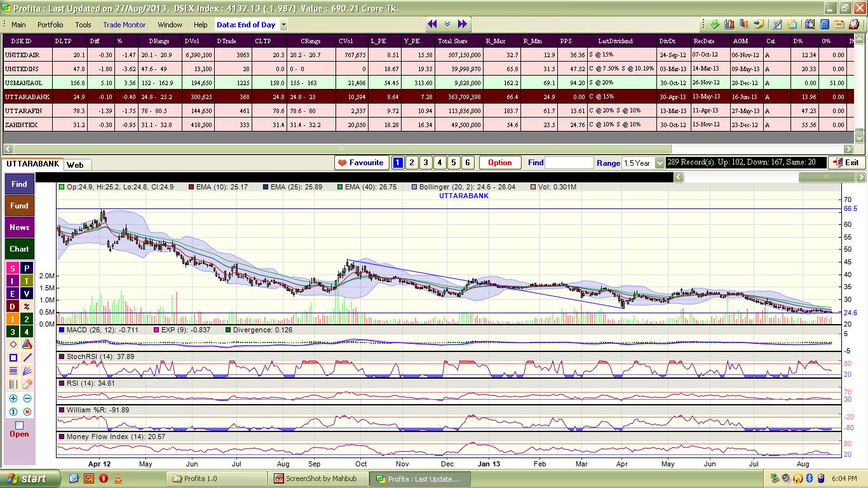Click the rewind double-left arrow icon
The height and width of the screenshot is (488, 868).
coord(432,24)
